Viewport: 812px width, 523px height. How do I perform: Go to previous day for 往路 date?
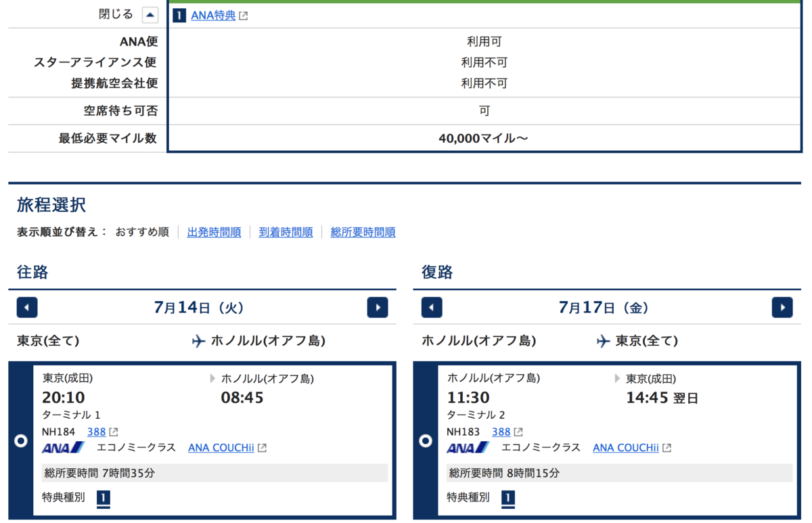(27, 308)
